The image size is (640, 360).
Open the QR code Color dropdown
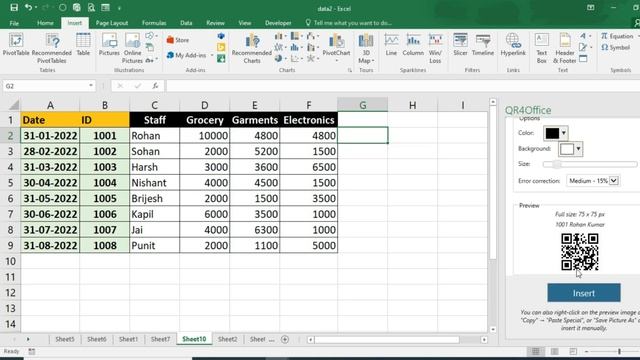coord(564,133)
